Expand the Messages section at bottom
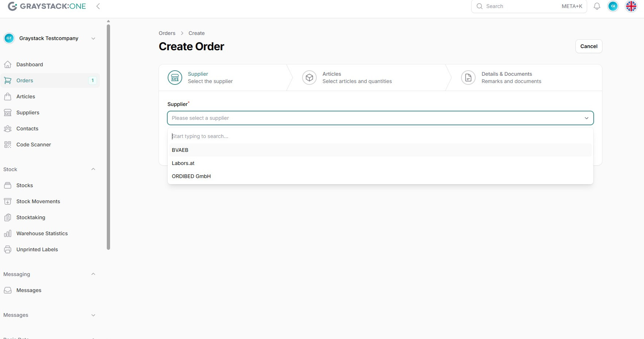 93,315
